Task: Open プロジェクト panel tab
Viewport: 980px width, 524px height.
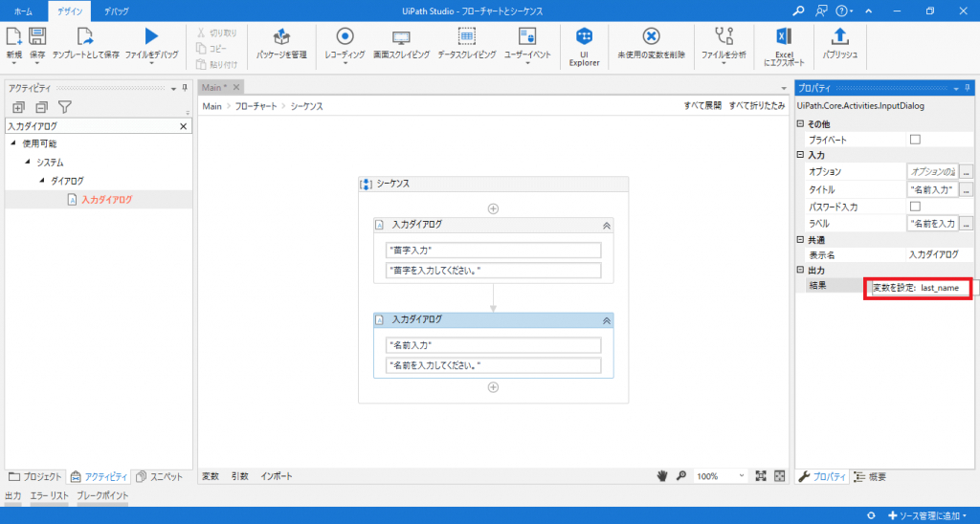Action: coord(35,476)
